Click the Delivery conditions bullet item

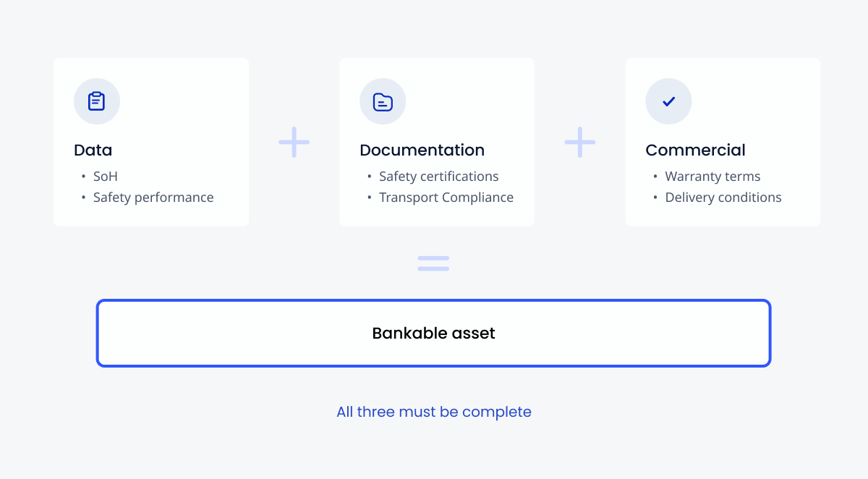tap(723, 198)
